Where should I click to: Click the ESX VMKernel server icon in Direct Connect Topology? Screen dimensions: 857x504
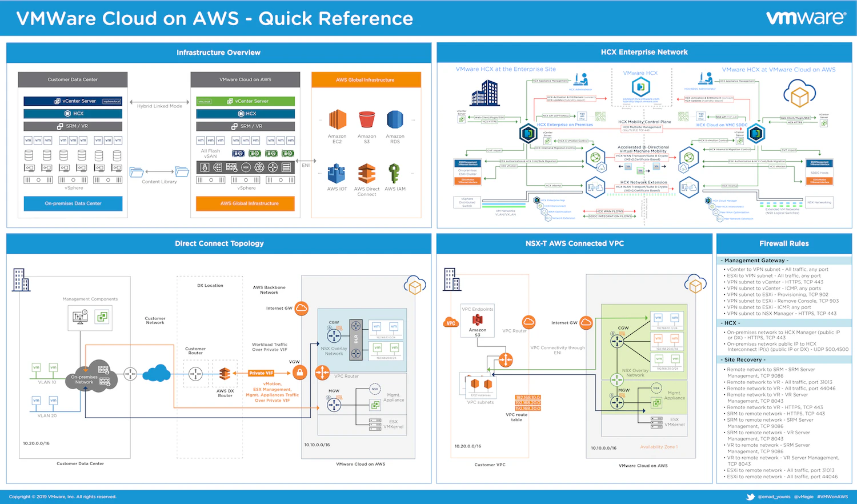(x=375, y=423)
